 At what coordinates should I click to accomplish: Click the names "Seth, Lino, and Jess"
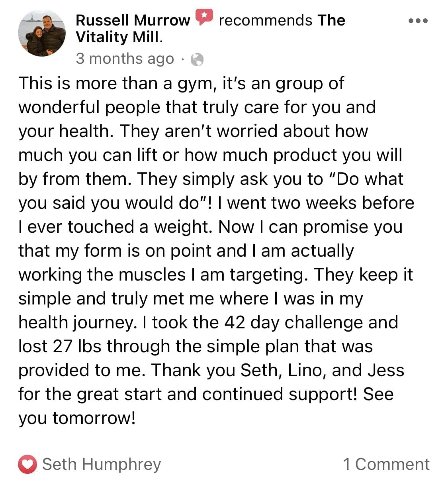323,370
